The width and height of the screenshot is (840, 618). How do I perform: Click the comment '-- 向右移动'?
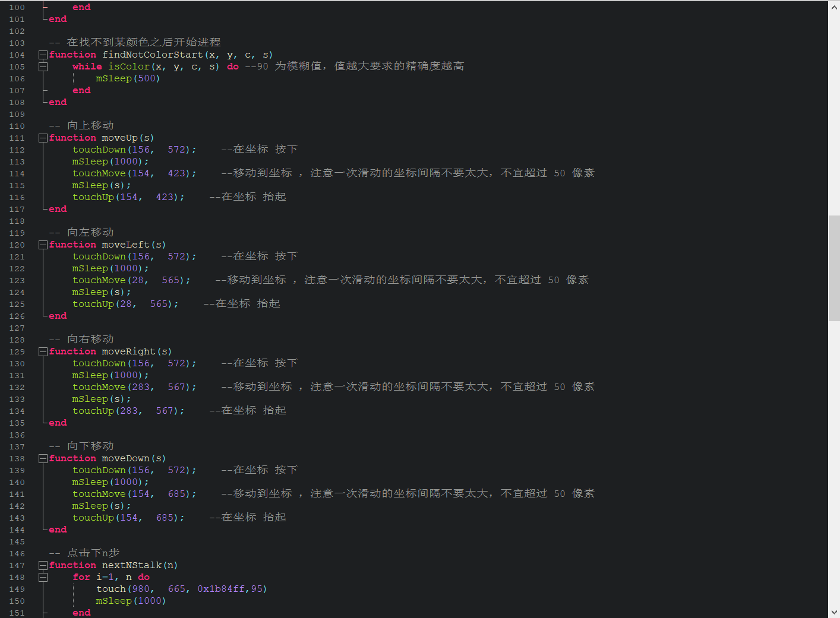(x=81, y=339)
